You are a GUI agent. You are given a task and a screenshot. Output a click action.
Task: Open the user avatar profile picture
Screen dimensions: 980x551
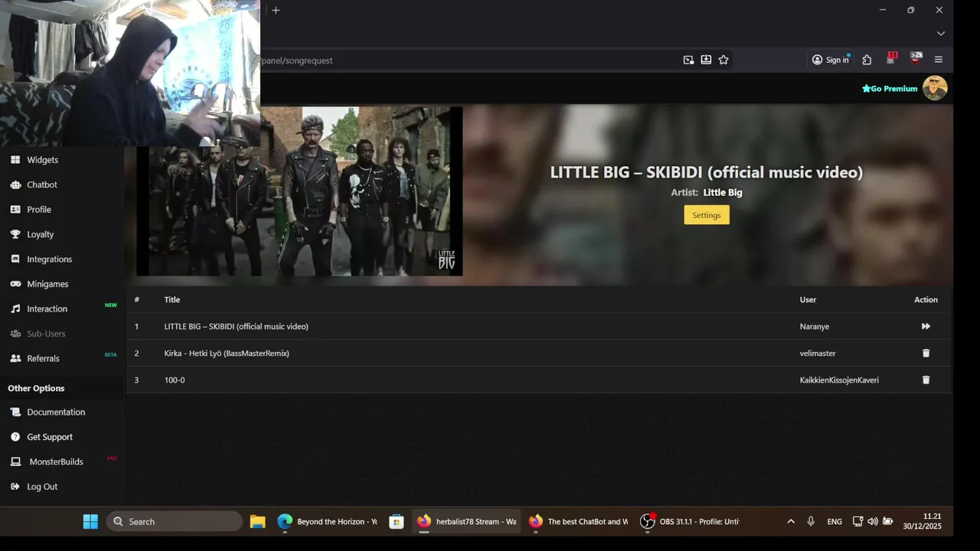[x=935, y=88]
